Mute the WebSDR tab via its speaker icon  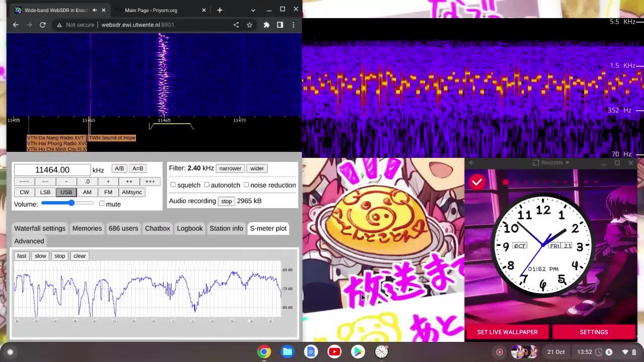pyautogui.click(x=94, y=10)
